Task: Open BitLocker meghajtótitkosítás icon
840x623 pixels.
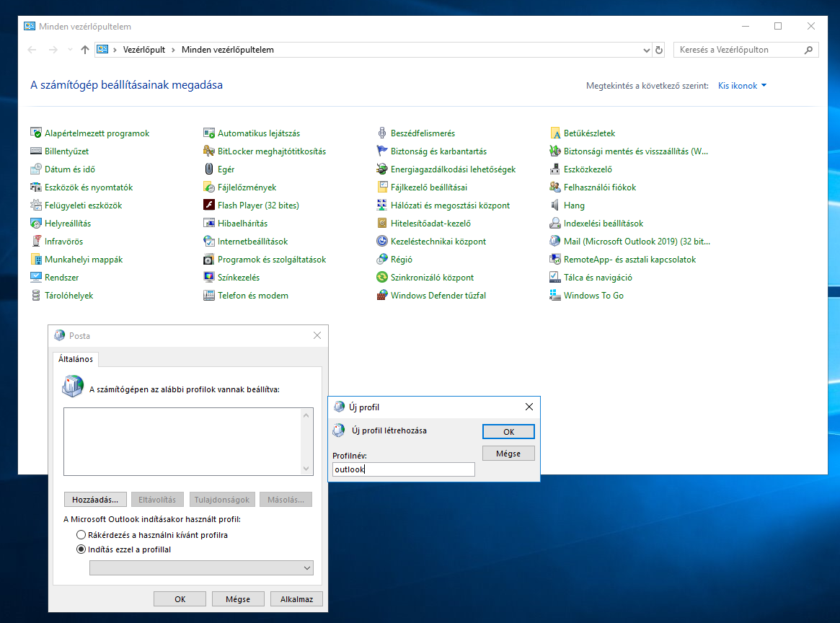Action: [x=209, y=151]
